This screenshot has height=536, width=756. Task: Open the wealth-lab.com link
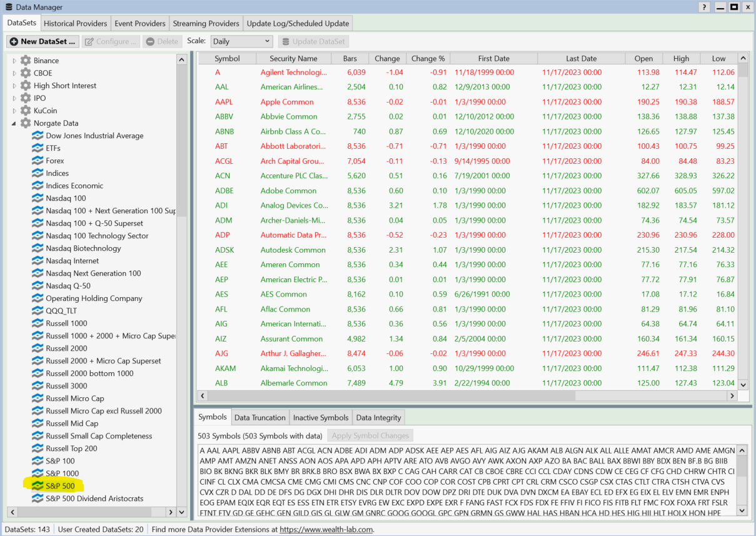[x=326, y=529]
